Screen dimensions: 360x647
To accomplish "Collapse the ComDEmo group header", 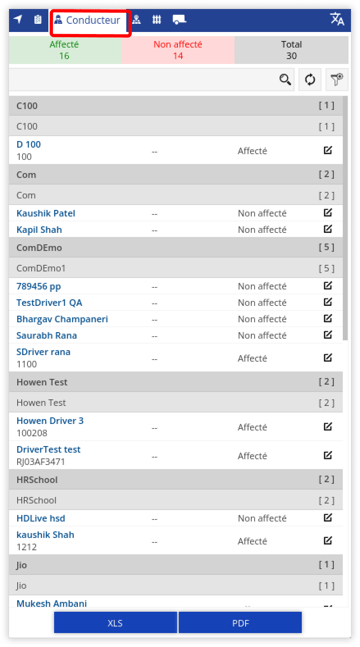I will [x=176, y=248].
